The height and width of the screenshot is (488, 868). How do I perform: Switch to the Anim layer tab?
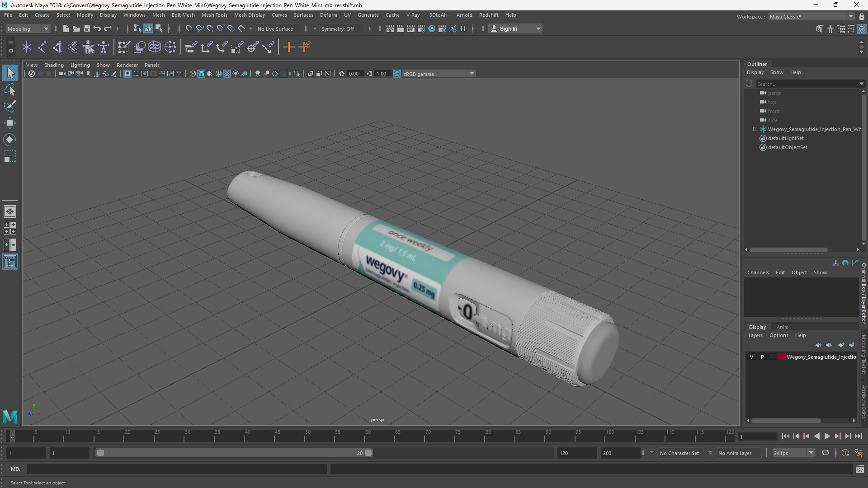point(782,327)
